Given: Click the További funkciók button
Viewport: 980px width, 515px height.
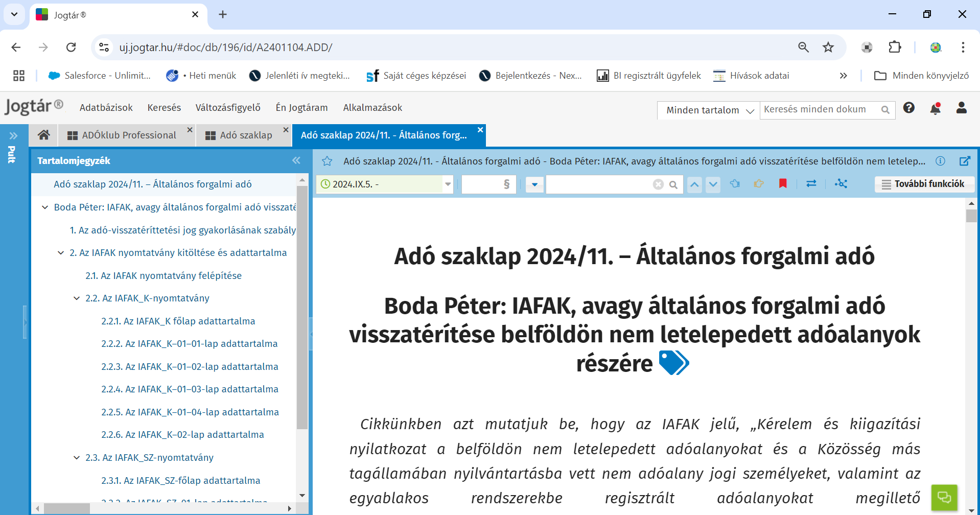Looking at the screenshot, I should click(924, 184).
